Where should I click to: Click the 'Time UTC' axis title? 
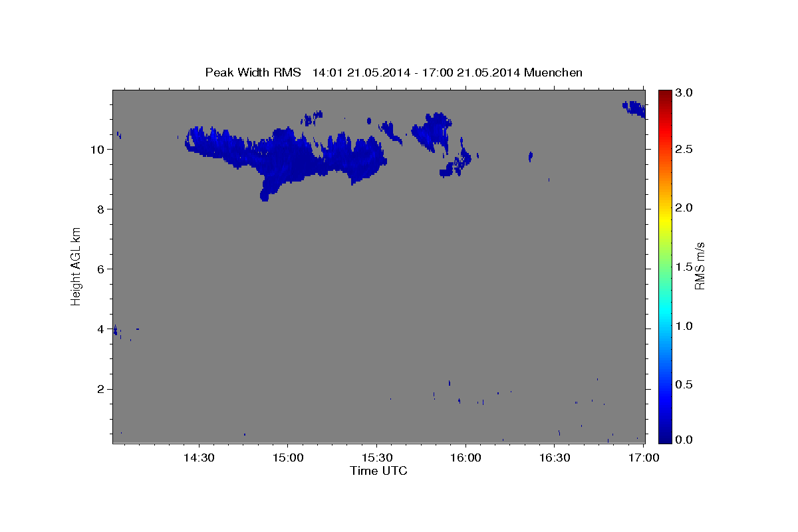point(378,471)
